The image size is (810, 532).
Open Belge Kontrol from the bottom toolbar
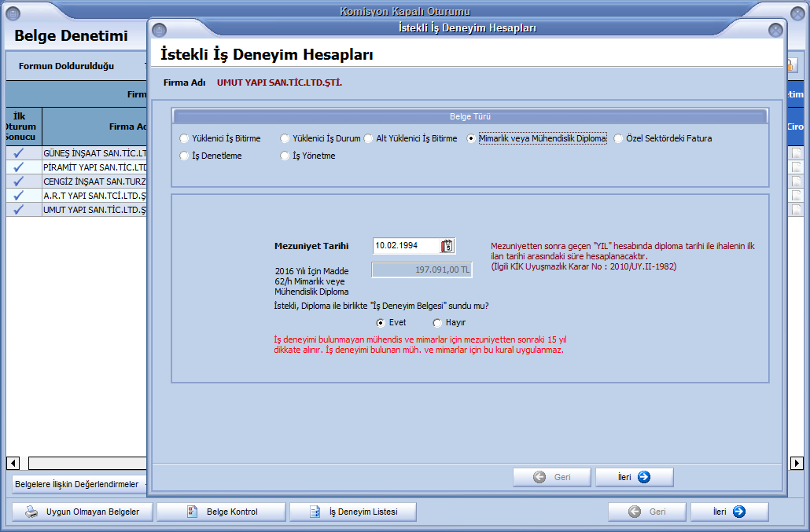pyautogui.click(x=221, y=512)
